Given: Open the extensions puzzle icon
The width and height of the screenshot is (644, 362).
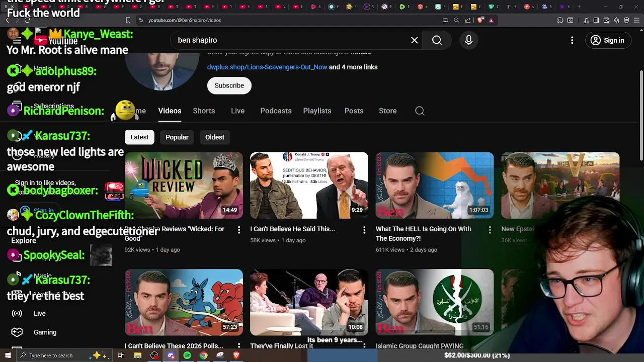Looking at the screenshot, I should tap(560, 20).
